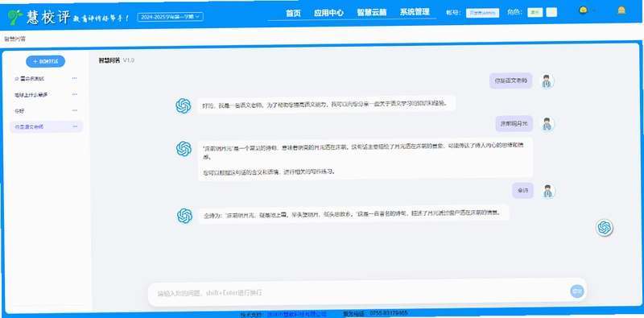Select the highlighted 你是语文老师 conversation
This screenshot has height=318, width=644.
tap(46, 127)
